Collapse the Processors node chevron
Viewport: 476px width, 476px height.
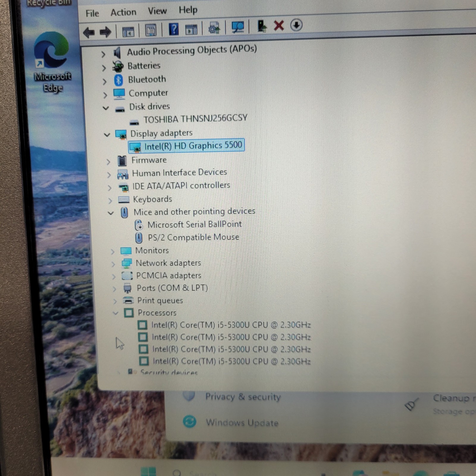[115, 313]
